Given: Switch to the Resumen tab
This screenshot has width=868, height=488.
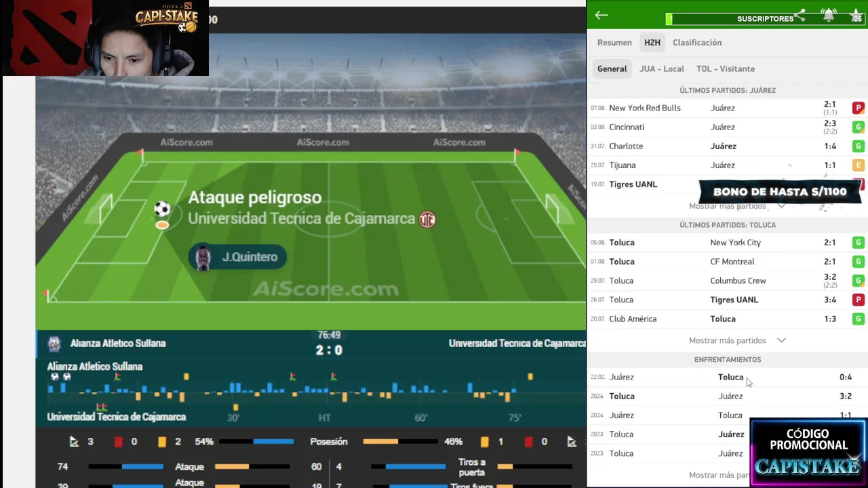Looking at the screenshot, I should coord(614,42).
